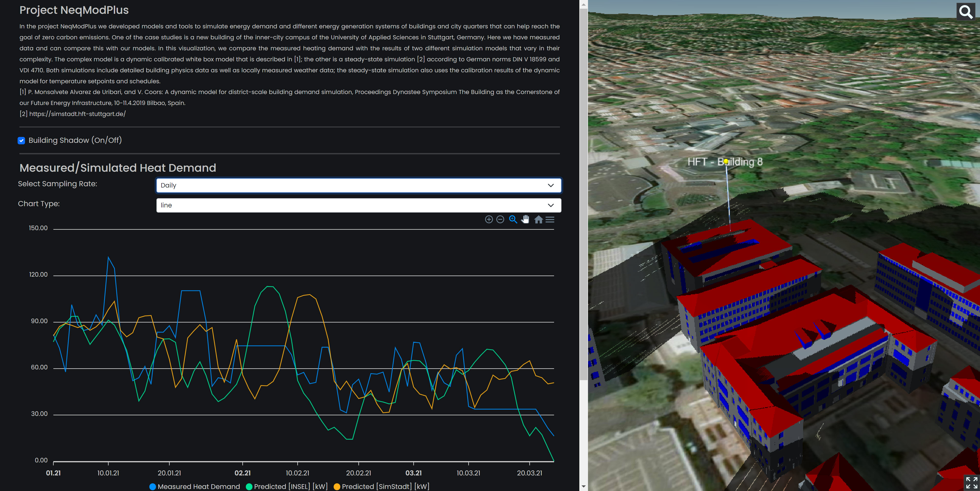Click the Measured/Simulated Heat Demand heading
The image size is (980, 491).
pos(118,168)
